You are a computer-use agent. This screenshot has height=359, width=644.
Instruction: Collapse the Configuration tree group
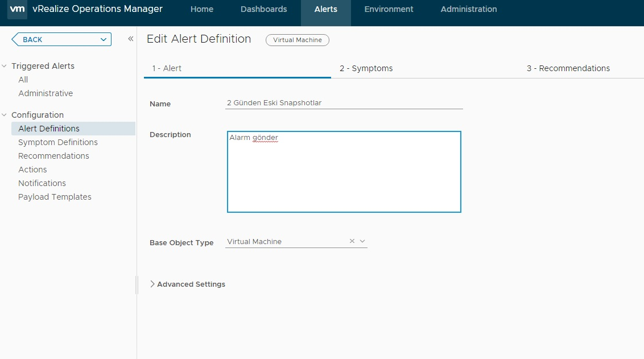point(5,115)
